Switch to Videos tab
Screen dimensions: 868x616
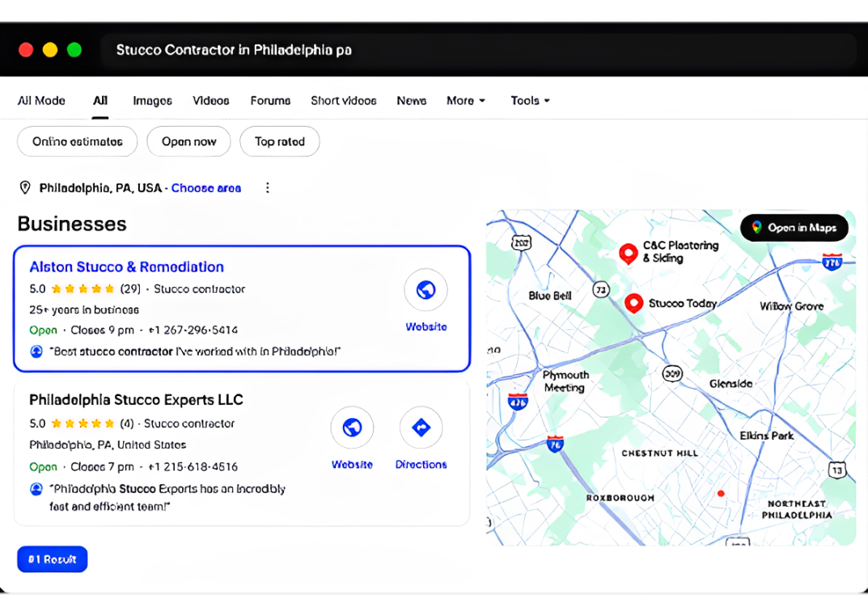[x=211, y=100]
